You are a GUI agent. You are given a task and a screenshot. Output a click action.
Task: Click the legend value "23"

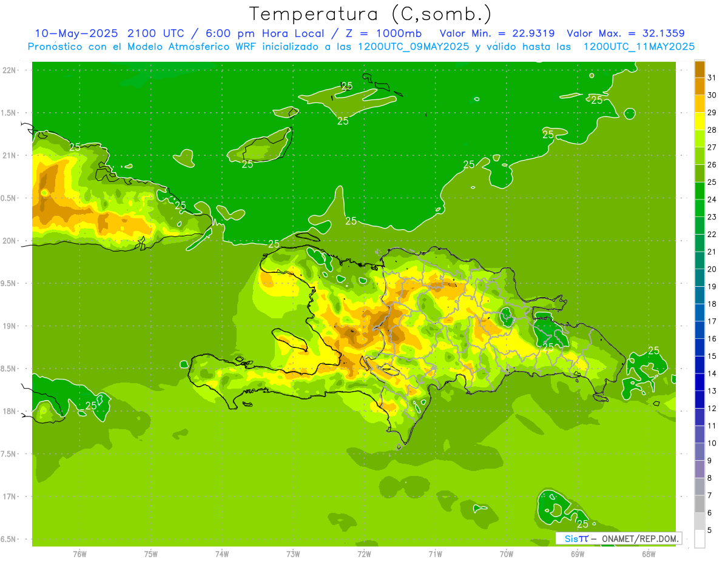(712, 217)
